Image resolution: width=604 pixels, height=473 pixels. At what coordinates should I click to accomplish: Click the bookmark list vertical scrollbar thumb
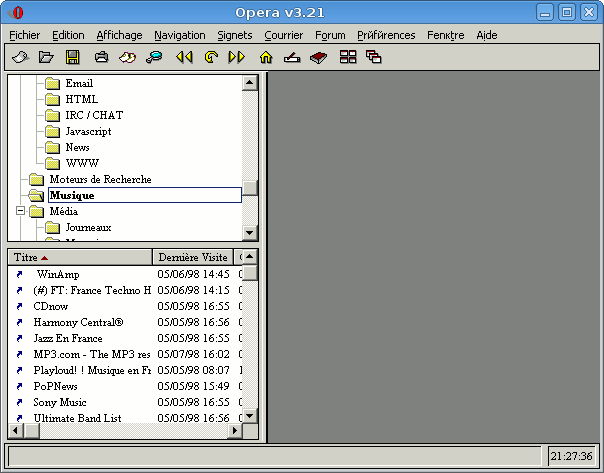(x=250, y=273)
